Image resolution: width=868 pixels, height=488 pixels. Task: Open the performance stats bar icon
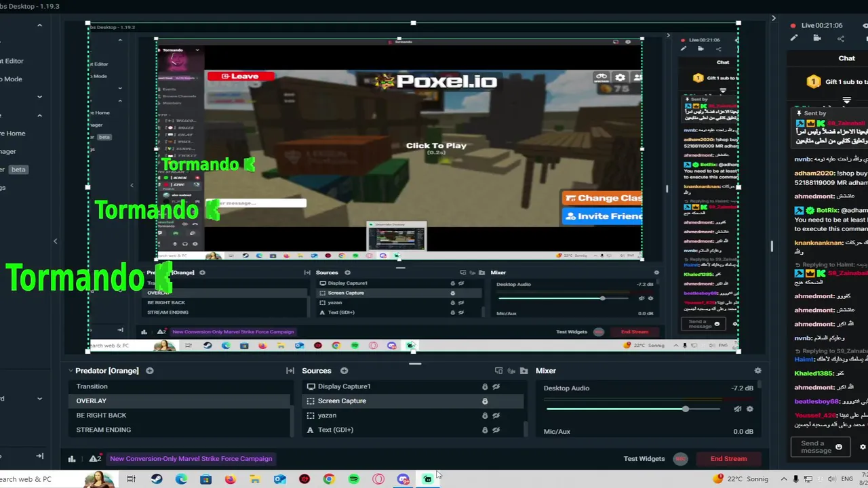tap(72, 459)
